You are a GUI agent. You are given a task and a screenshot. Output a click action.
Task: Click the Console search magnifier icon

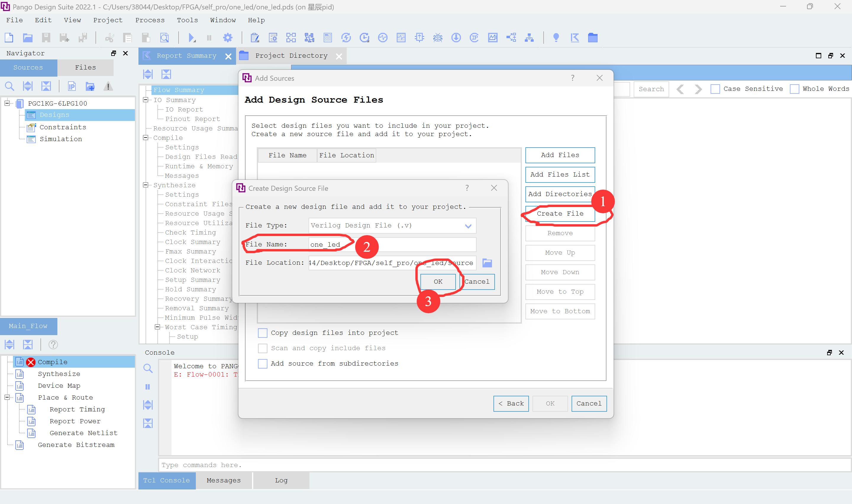tap(148, 368)
